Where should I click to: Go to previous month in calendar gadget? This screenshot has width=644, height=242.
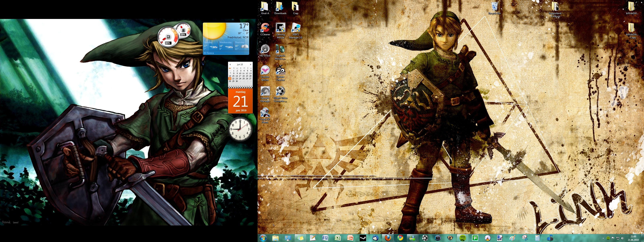pos(230,64)
